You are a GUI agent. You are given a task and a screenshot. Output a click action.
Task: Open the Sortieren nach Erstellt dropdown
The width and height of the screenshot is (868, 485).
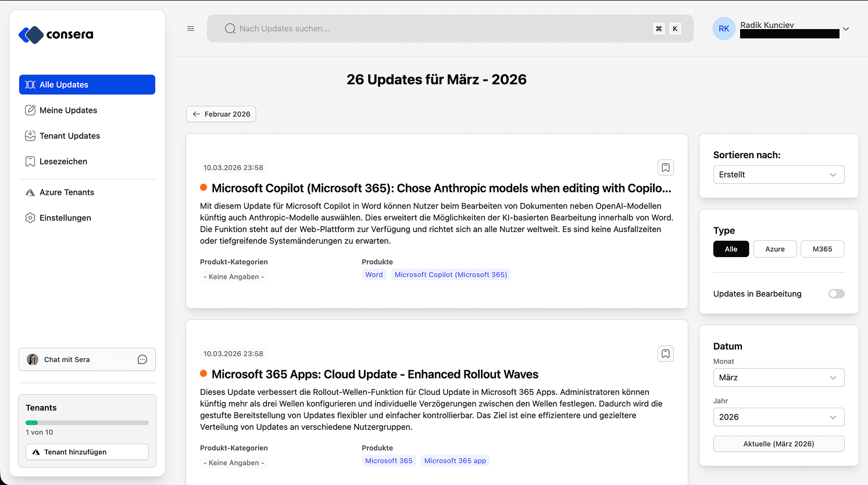point(779,174)
